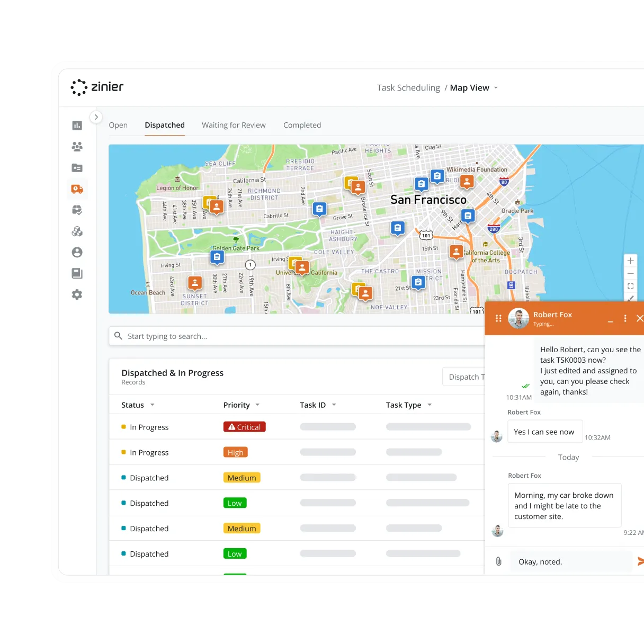Click the Dispatch button

coord(464,377)
